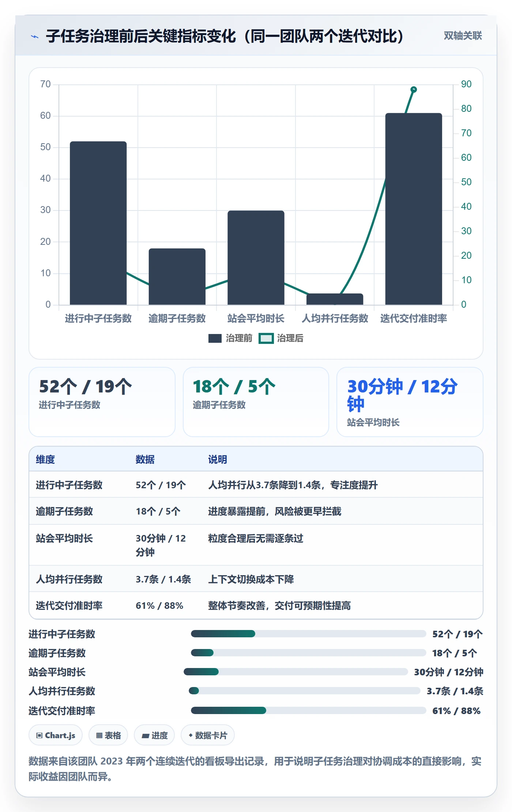Click the chart x-axis label 站会平均时长

click(x=256, y=318)
